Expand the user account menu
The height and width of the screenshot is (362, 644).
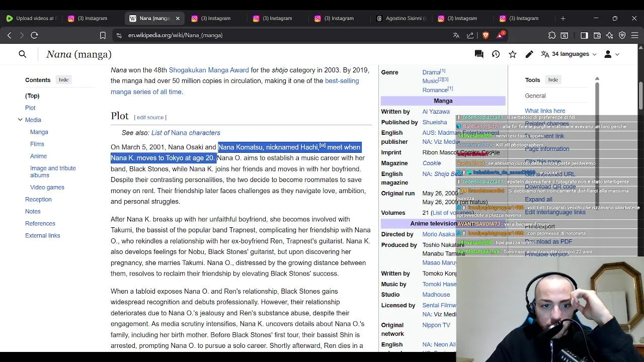612,54
